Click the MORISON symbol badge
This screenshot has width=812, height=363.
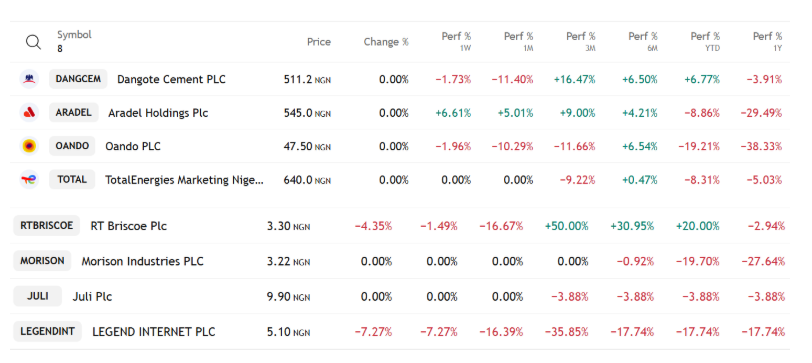coord(42,261)
